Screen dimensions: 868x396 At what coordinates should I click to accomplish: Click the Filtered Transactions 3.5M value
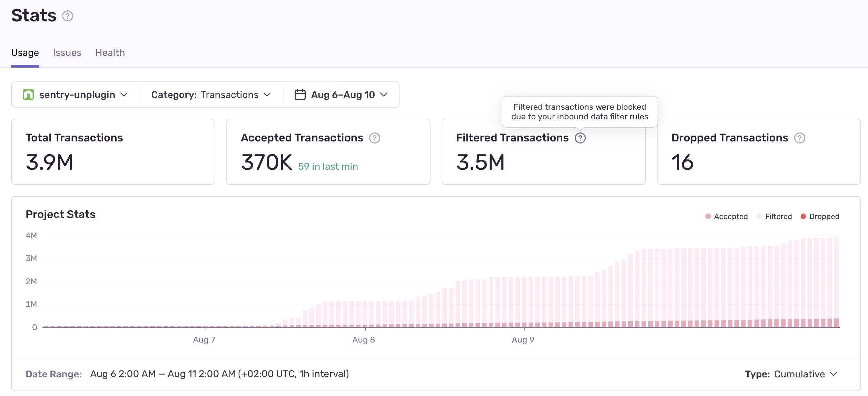[x=481, y=162]
